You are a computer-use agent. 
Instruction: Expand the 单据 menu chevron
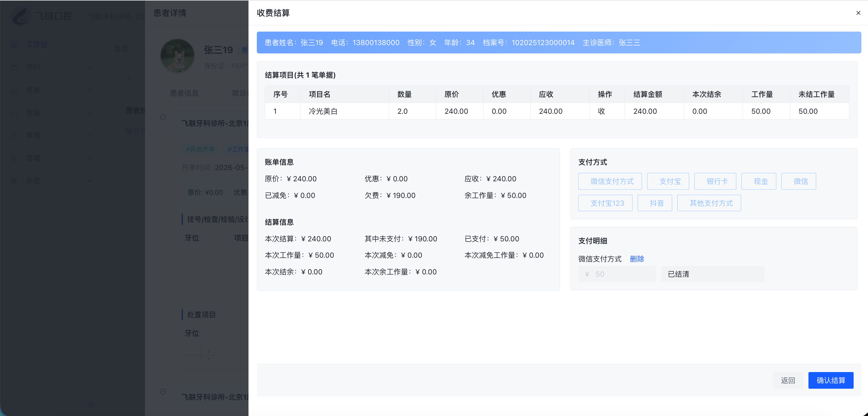click(x=89, y=135)
